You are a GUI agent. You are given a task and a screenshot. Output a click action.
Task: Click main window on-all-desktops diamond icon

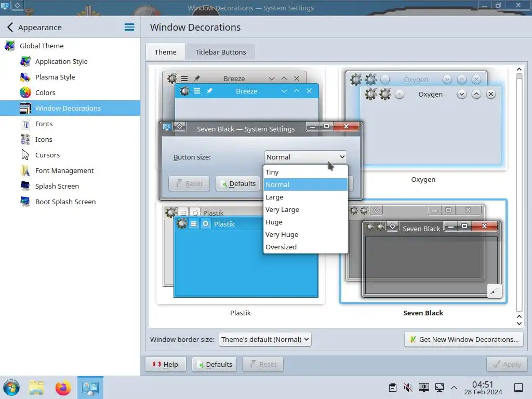[17, 5]
